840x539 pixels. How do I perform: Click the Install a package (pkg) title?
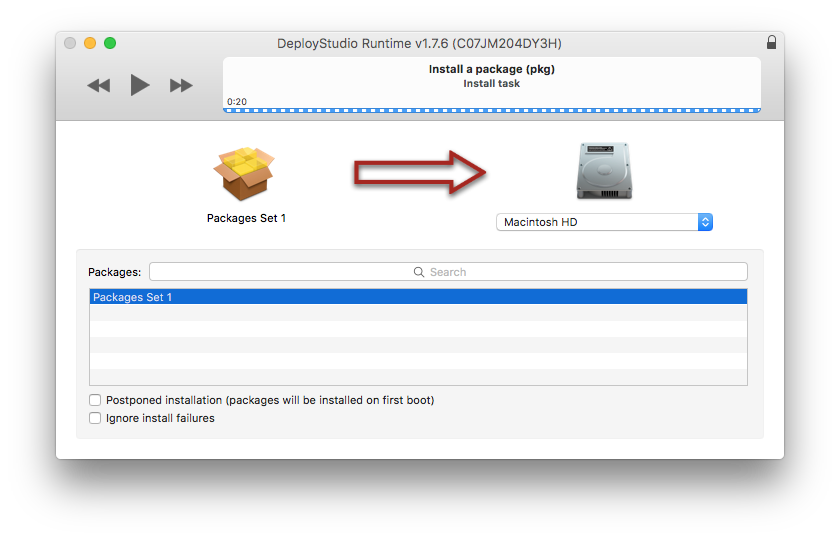pyautogui.click(x=492, y=69)
